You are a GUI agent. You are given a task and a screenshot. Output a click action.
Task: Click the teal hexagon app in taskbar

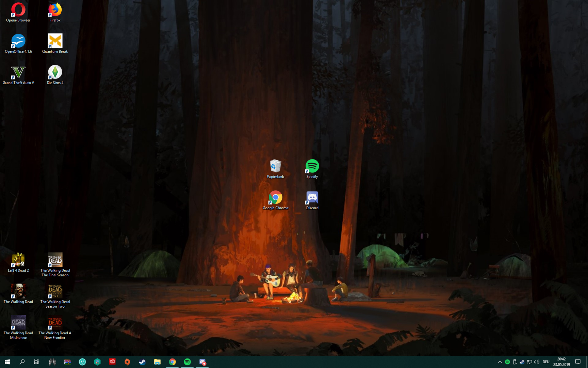click(x=97, y=362)
